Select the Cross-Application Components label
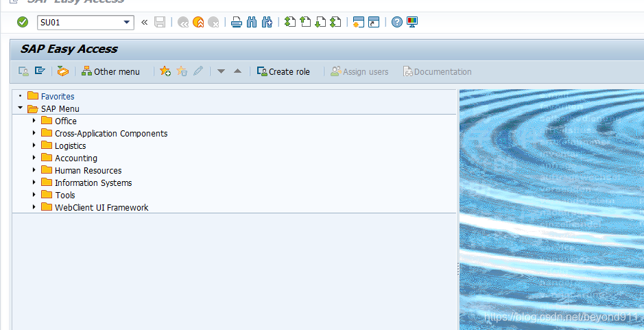644x330 pixels. (x=111, y=134)
